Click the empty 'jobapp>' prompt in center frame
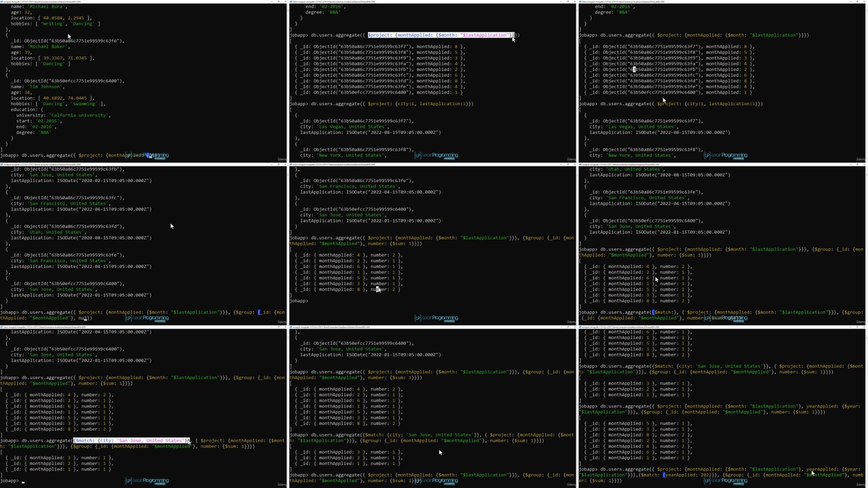The width and height of the screenshot is (868, 488). click(x=299, y=301)
